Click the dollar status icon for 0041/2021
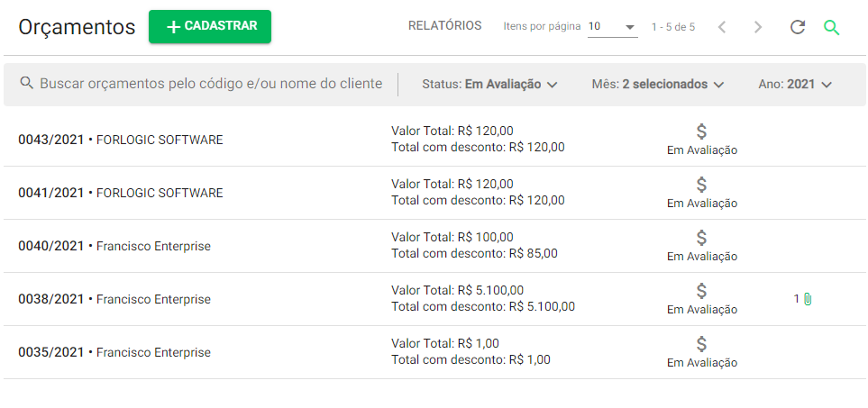Viewport: 868px width, 408px height. 701,185
